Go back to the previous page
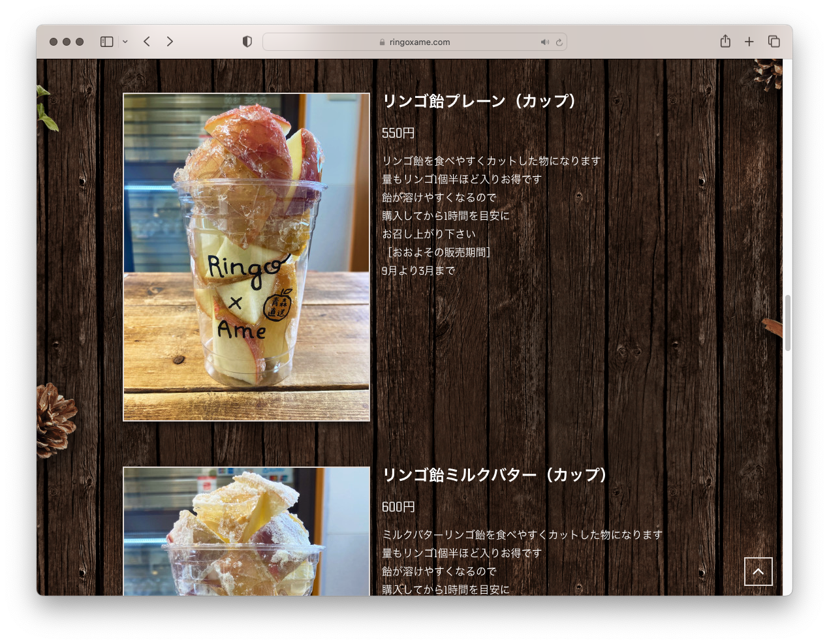 [147, 42]
